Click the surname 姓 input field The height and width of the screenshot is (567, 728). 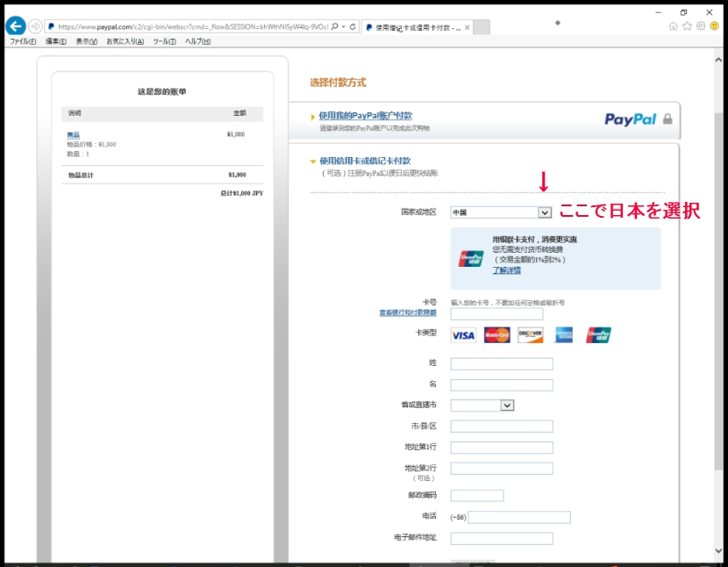coord(502,364)
